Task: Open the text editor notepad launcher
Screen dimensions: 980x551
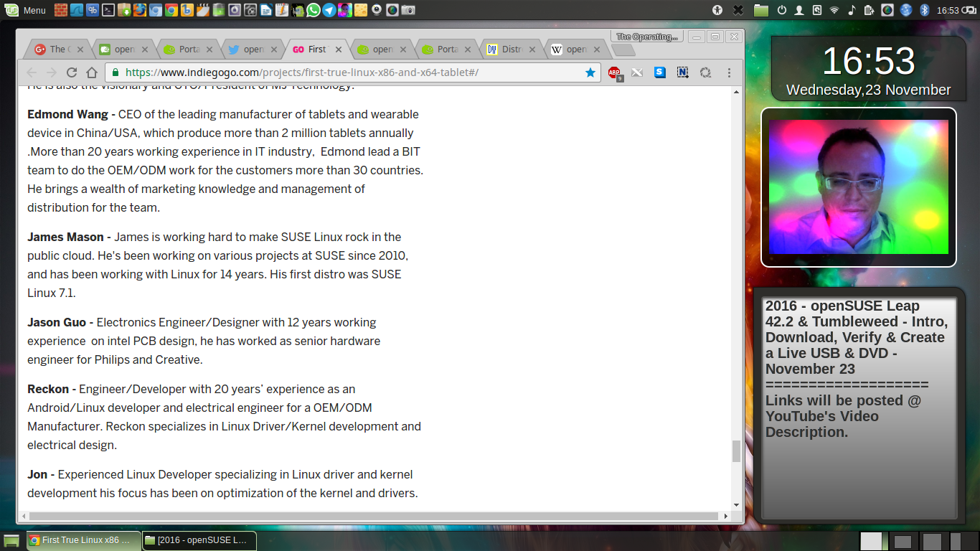Action: tap(281, 10)
